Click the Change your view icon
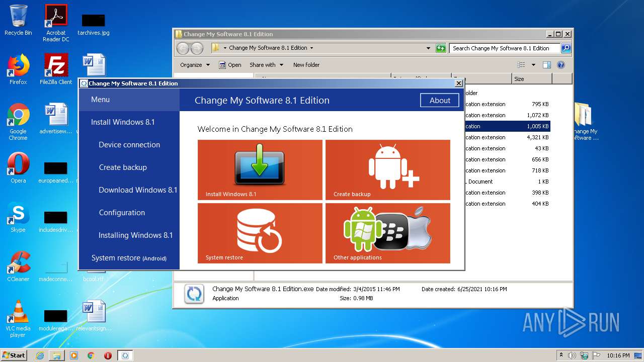Image resolution: width=644 pixels, height=362 pixels. pyautogui.click(x=521, y=65)
